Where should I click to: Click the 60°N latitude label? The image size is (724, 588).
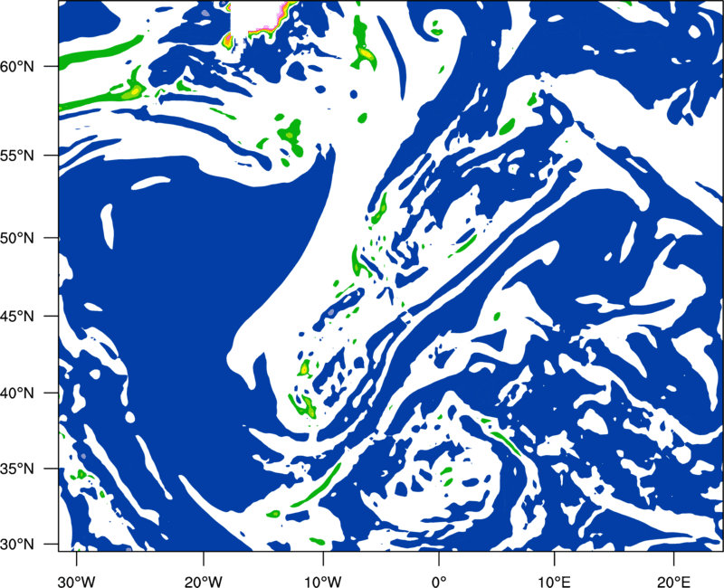17,66
